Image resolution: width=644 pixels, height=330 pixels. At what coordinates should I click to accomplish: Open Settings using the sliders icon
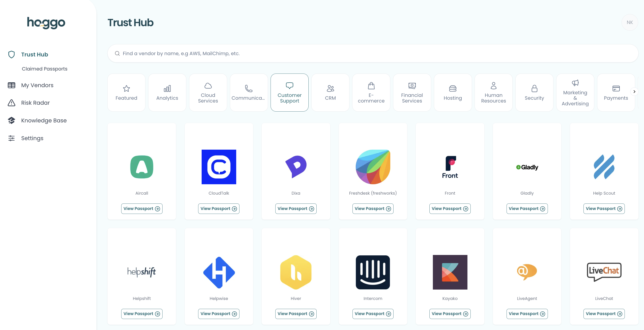coord(11,138)
